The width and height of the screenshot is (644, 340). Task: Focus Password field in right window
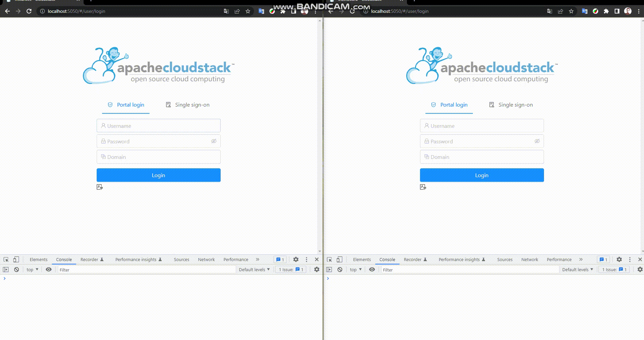point(482,141)
